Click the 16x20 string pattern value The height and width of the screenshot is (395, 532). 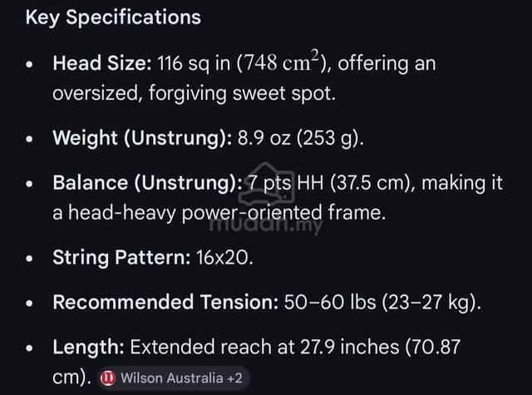pyautogui.click(x=224, y=257)
